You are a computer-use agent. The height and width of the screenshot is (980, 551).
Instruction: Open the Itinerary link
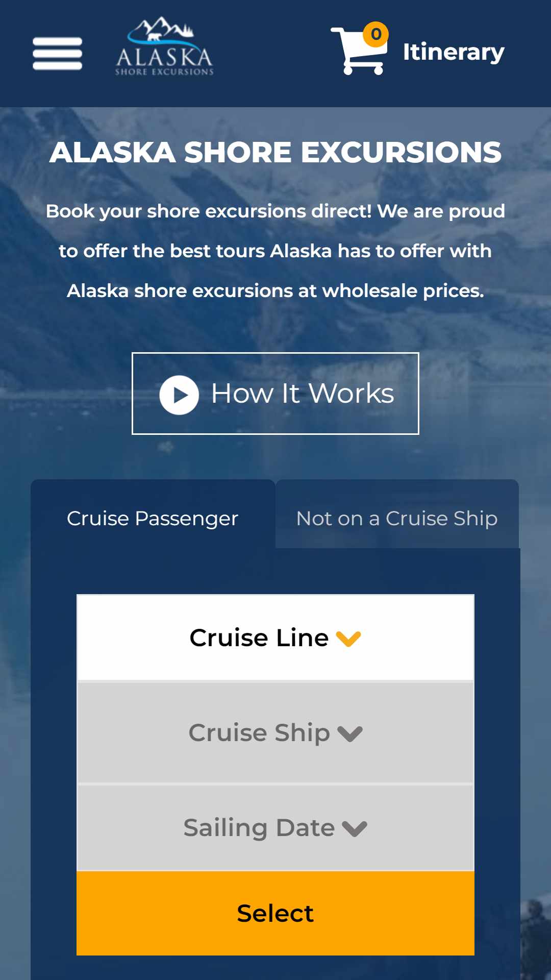click(x=454, y=52)
